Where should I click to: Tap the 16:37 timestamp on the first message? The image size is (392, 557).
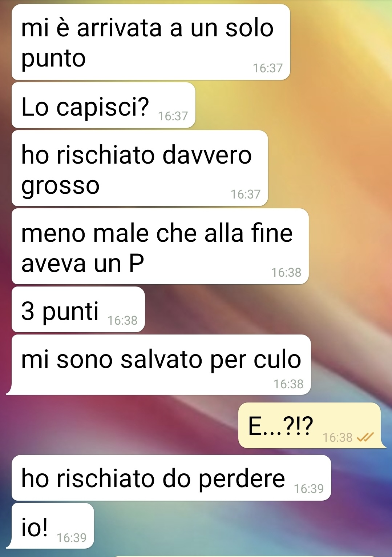tap(268, 68)
